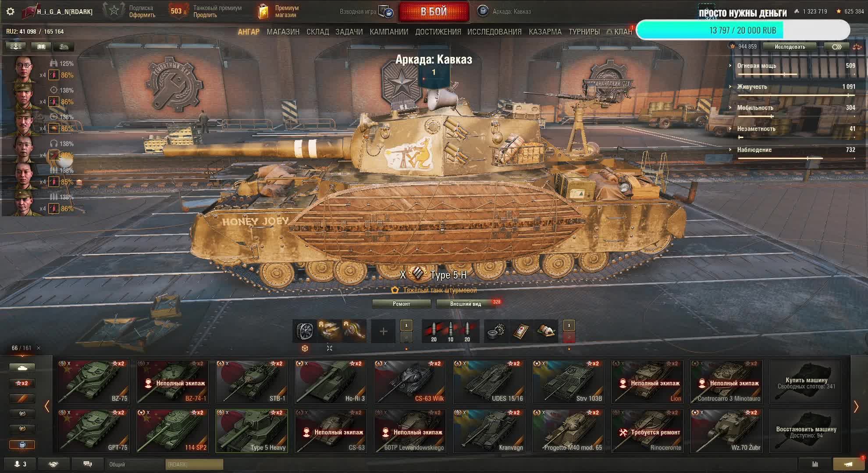Screen dimensions: 868x473
Task: Open the contacts handshake icon
Action: 53,464
